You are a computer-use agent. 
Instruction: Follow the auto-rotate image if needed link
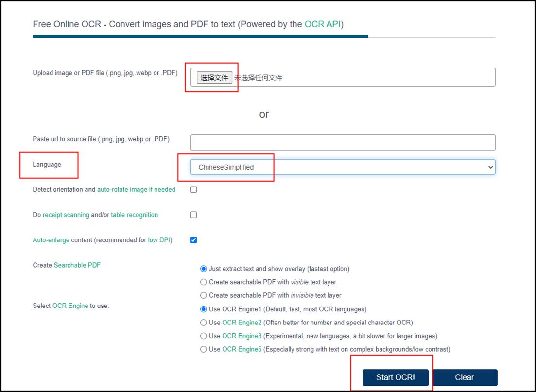click(136, 190)
